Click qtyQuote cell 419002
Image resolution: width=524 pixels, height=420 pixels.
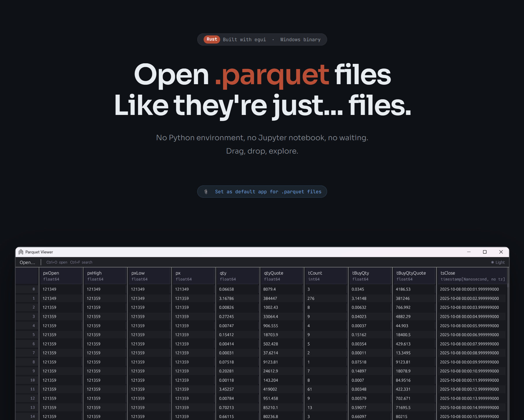(270, 389)
